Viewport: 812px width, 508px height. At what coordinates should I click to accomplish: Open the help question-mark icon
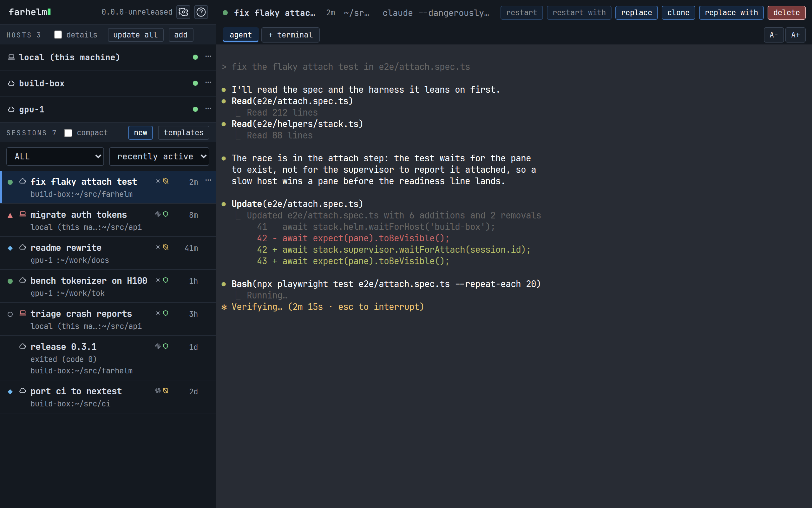(201, 12)
